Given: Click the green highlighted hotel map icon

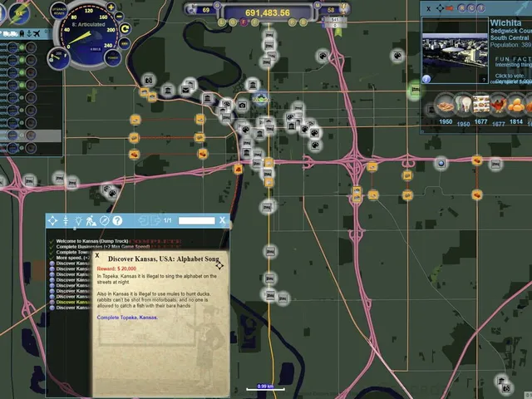Looking at the screenshot, I should click(416, 90).
